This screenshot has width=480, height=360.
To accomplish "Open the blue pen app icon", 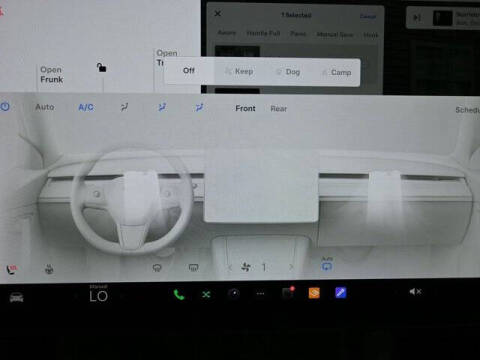I will point(340,293).
